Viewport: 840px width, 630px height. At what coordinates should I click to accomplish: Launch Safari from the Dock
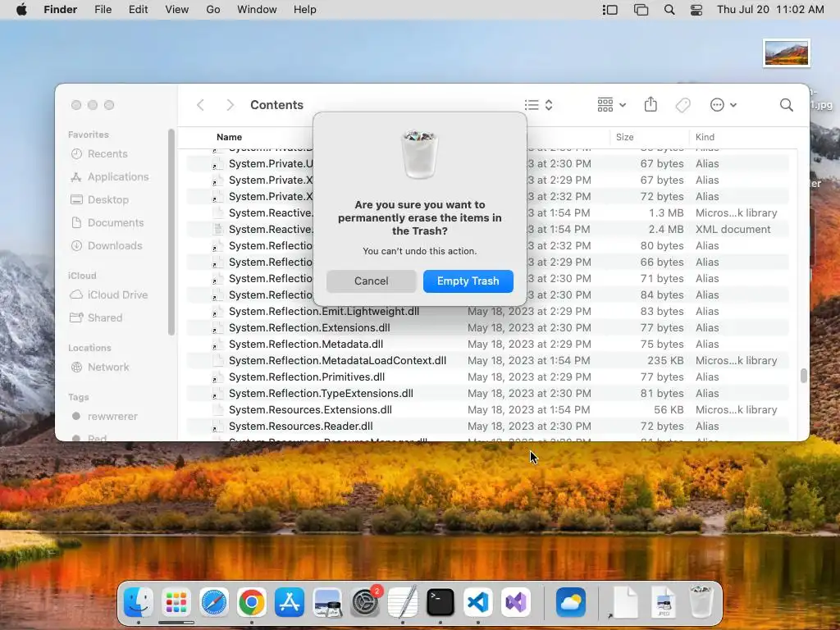214,603
